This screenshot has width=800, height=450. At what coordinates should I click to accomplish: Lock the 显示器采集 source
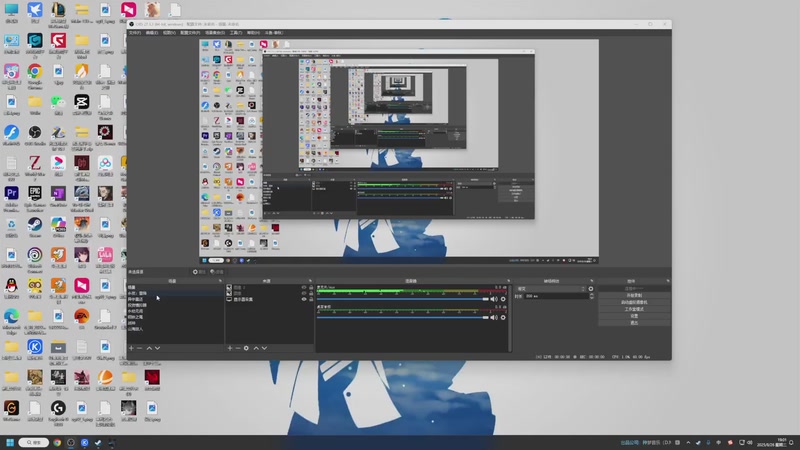coord(311,299)
